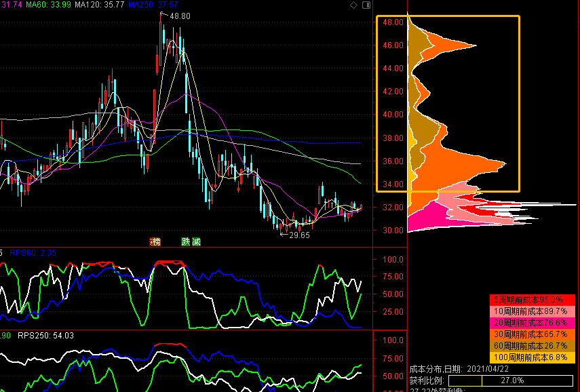Click the diamond icon above the chart
This screenshot has width=580, height=392.
[353, 5]
